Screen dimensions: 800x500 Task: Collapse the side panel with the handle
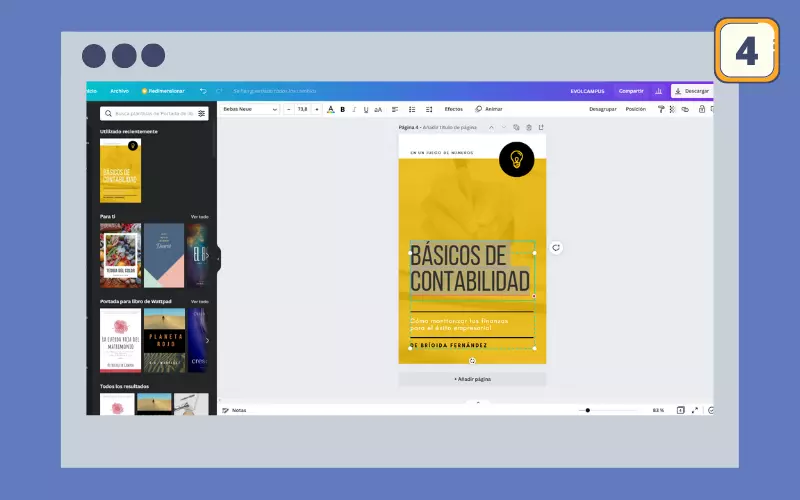point(218,259)
